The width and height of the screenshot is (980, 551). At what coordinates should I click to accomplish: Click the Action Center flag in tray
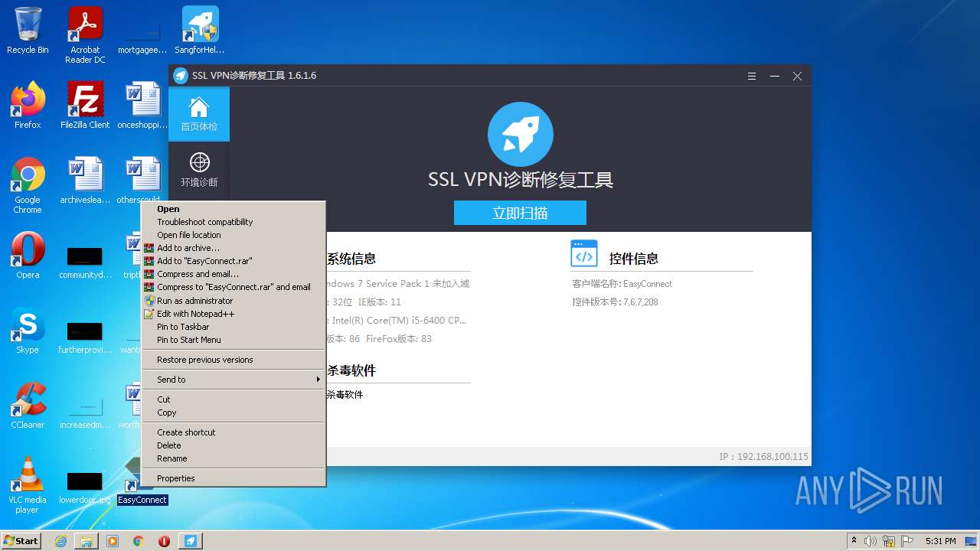tap(908, 541)
